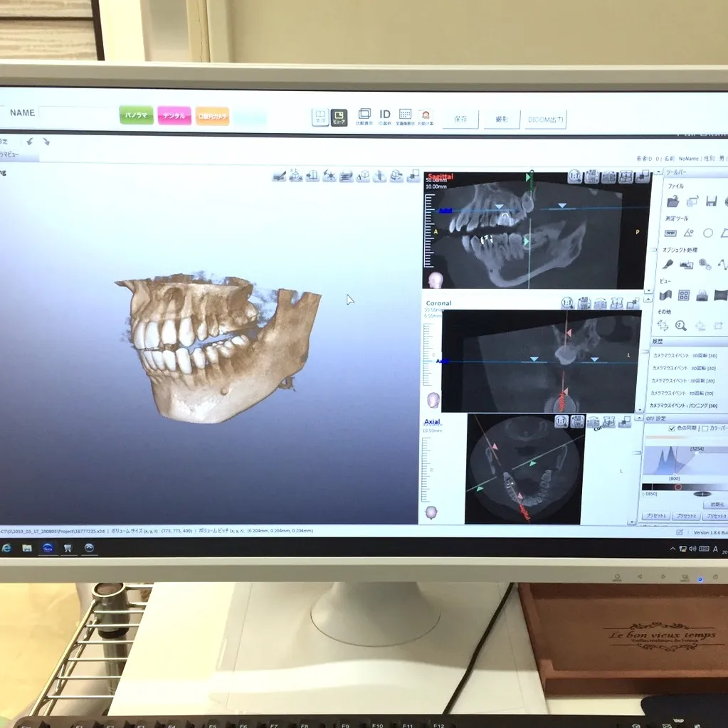Toggle the dark ビューア view mode button
Image resolution: width=728 pixels, height=728 pixels.
pos(339,117)
